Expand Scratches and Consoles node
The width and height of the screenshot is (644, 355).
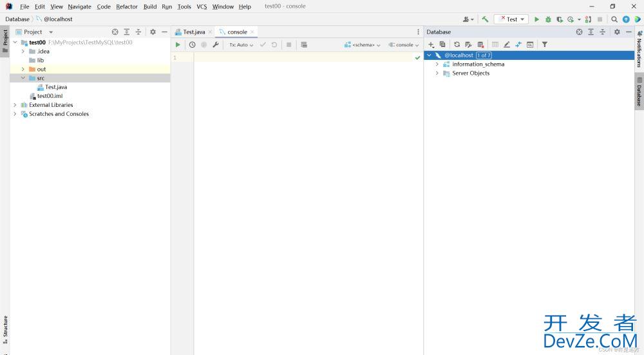pos(15,114)
